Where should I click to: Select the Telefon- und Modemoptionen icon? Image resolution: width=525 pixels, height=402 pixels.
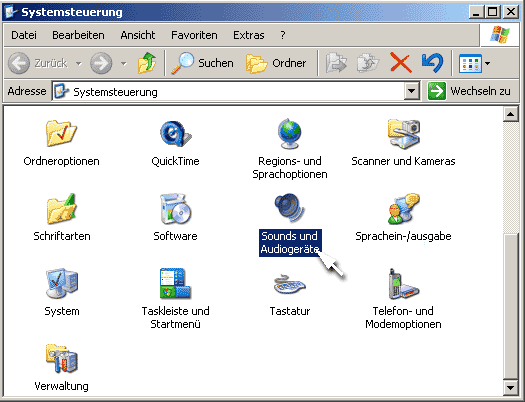click(x=403, y=284)
